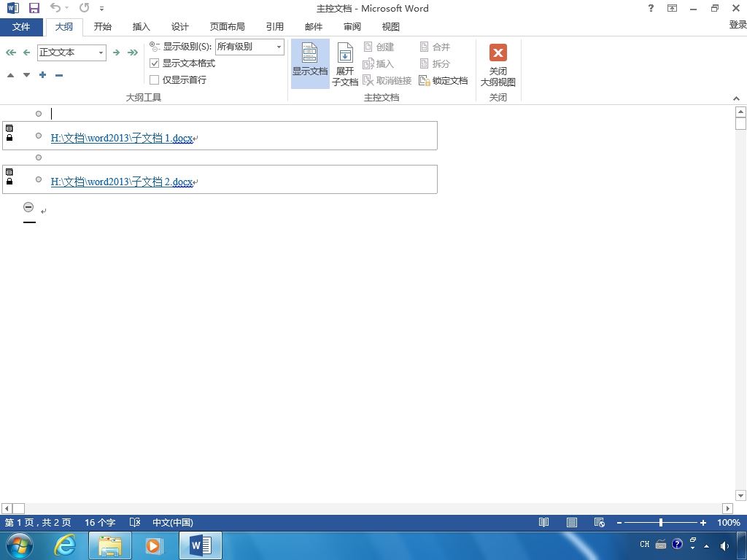Open link to 子文档 1.docx
This screenshot has height=560, width=747.
pyautogui.click(x=122, y=139)
